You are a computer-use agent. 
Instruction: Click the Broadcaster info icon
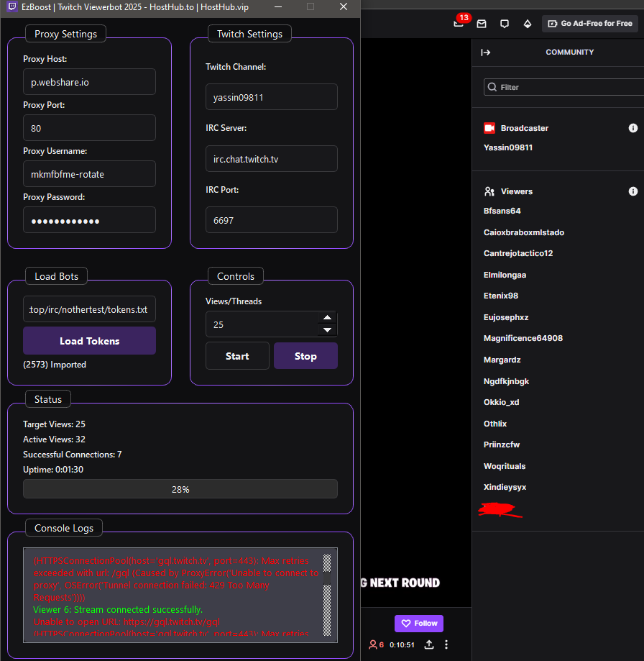click(x=632, y=128)
